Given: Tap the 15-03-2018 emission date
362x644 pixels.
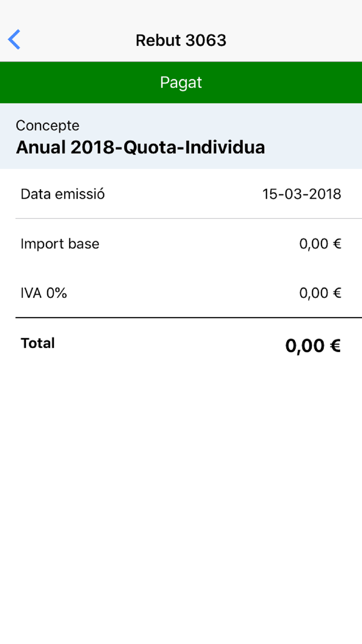Looking at the screenshot, I should tap(302, 194).
